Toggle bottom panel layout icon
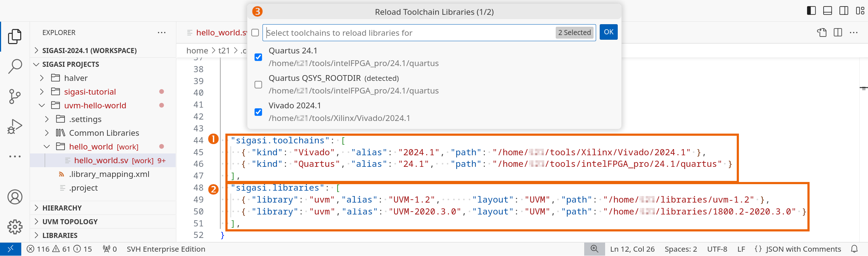Image resolution: width=868 pixels, height=256 pixels. tap(828, 10)
